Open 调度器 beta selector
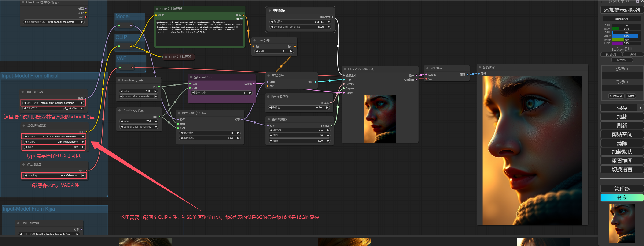644x246 pixels. point(299,130)
